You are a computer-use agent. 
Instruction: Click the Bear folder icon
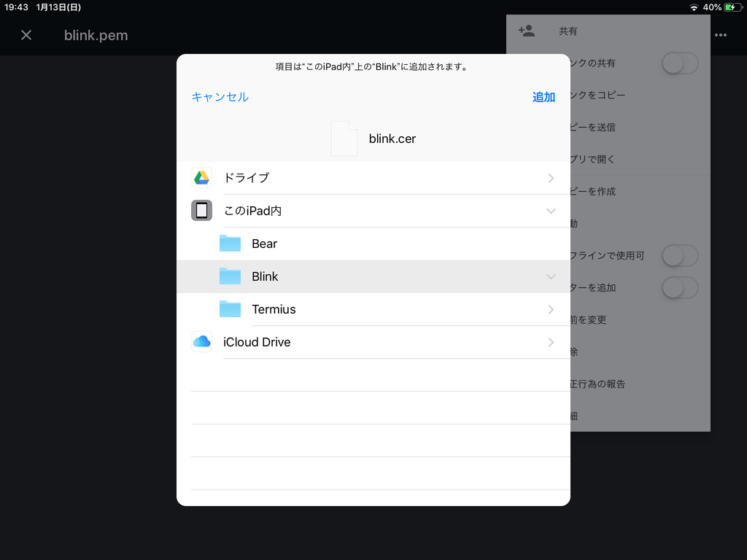coord(230,244)
